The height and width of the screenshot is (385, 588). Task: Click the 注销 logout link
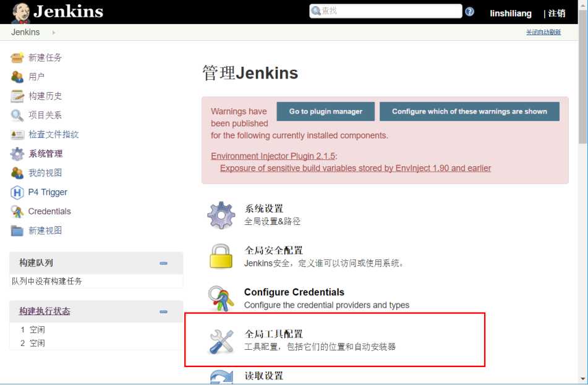556,14
